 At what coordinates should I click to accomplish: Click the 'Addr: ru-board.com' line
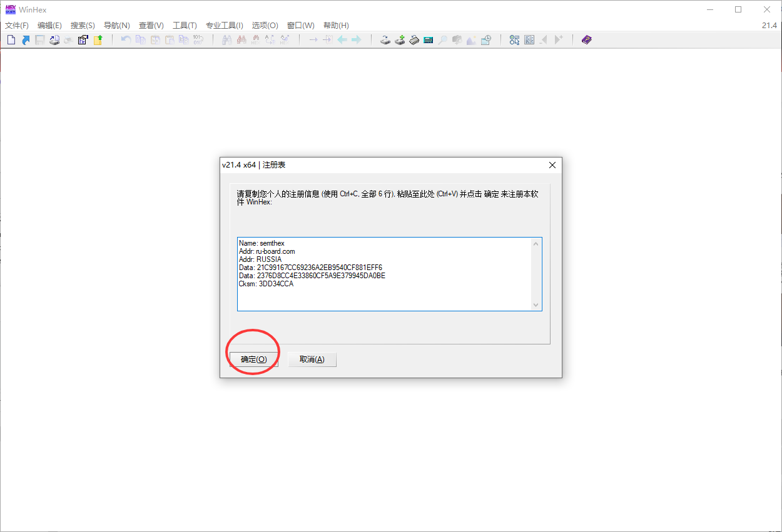[x=267, y=251]
